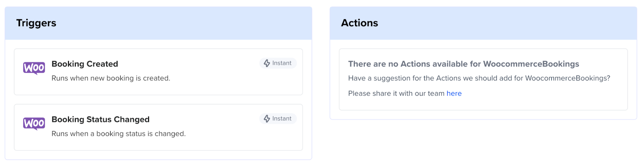This screenshot has height=166, width=644.
Task: Click the lightning bolt icon on Booking Status Changed
Action: [x=267, y=119]
